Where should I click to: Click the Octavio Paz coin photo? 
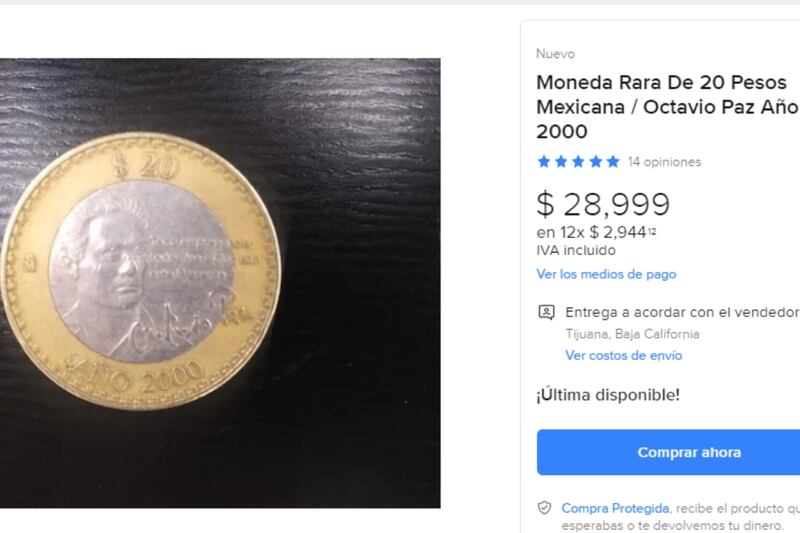point(220,283)
